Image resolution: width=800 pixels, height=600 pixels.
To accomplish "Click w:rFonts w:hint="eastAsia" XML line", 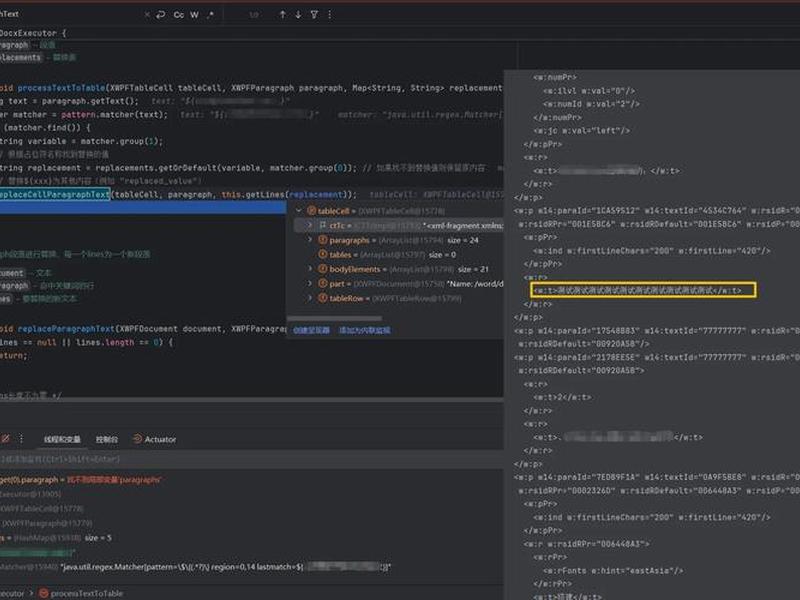I will (x=613, y=570).
